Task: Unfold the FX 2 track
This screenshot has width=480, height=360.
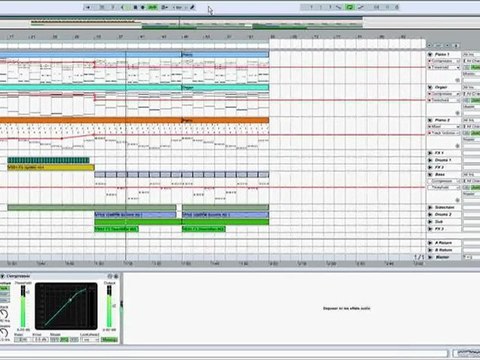Action: [430, 167]
